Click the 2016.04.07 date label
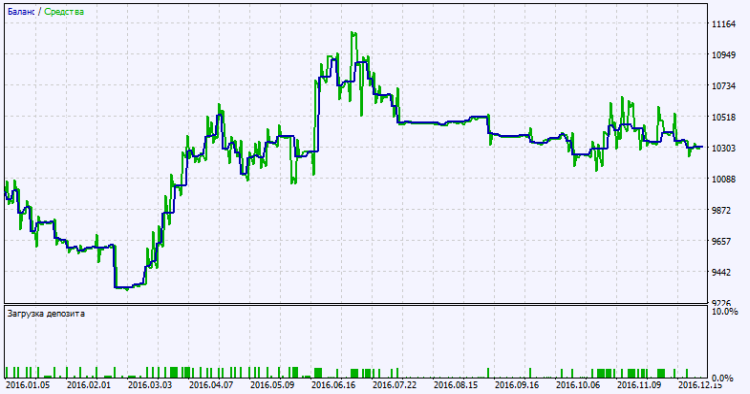 click(x=211, y=385)
